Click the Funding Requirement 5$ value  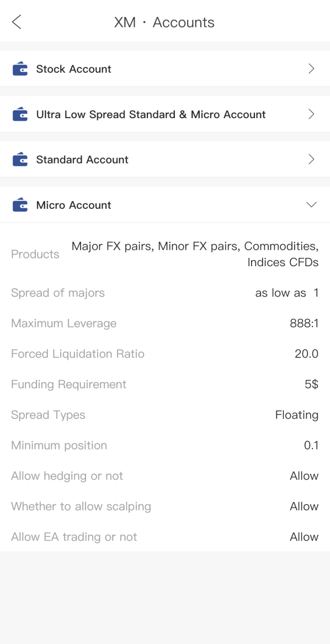(312, 384)
